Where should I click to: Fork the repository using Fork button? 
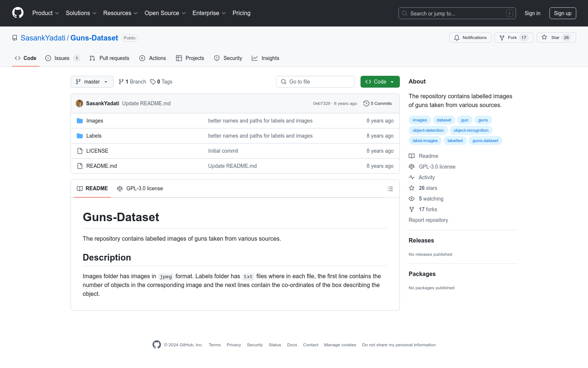(x=514, y=38)
